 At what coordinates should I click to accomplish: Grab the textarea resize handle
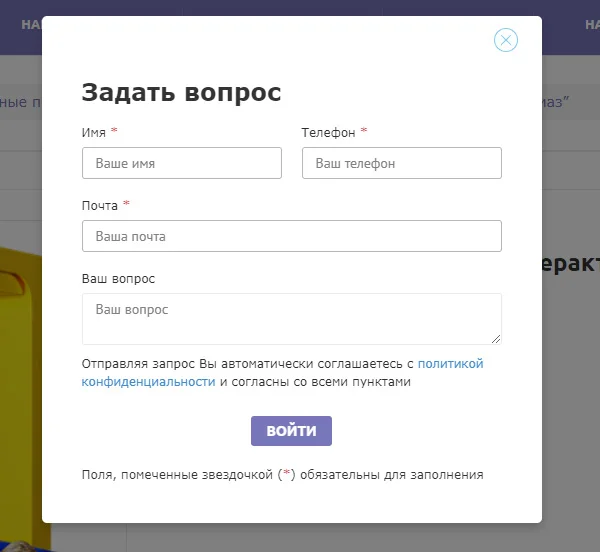click(496, 339)
